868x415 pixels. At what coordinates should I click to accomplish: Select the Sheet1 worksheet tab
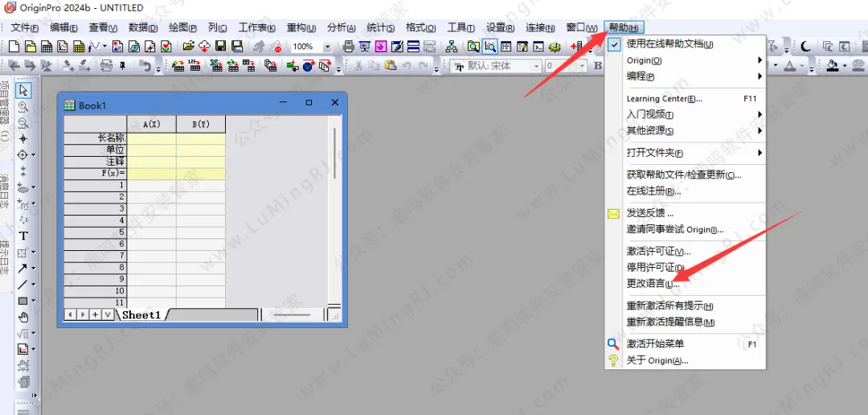[x=141, y=314]
